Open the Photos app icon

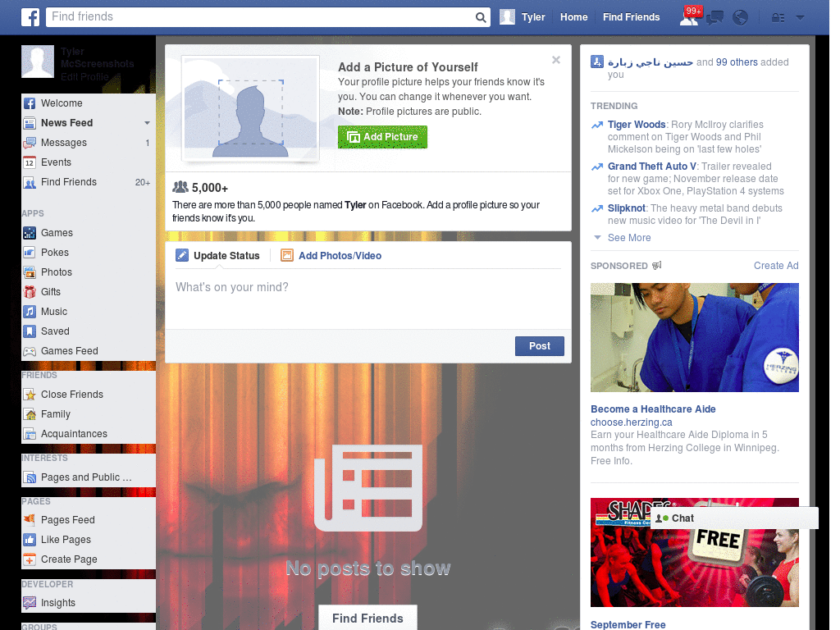(x=30, y=272)
